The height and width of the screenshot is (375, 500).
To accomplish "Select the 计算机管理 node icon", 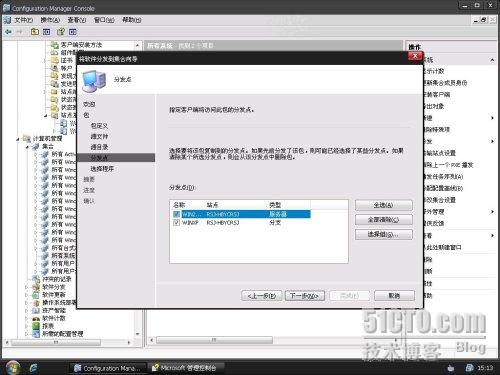I will click(27, 138).
